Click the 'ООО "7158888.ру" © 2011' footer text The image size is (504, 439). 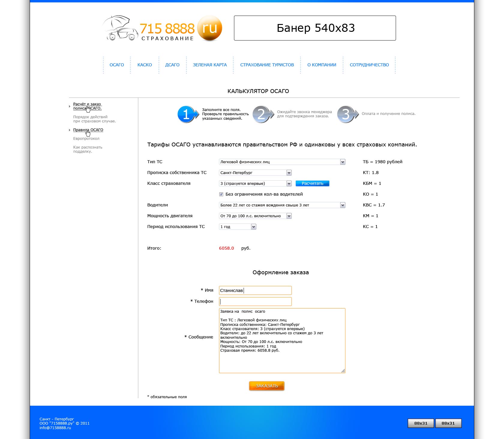click(64, 423)
